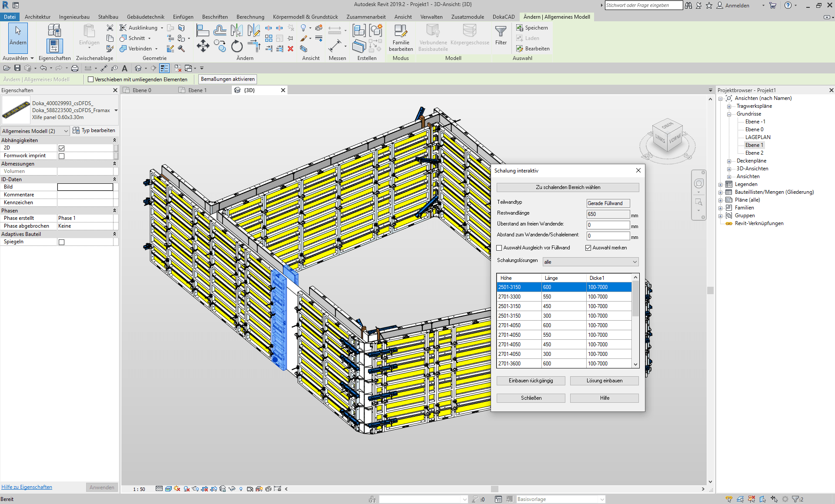Select the Filter funnel icon
The image size is (835, 504).
501,32
